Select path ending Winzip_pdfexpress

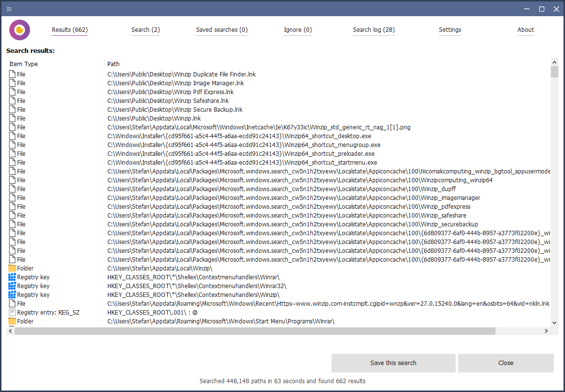click(289, 207)
